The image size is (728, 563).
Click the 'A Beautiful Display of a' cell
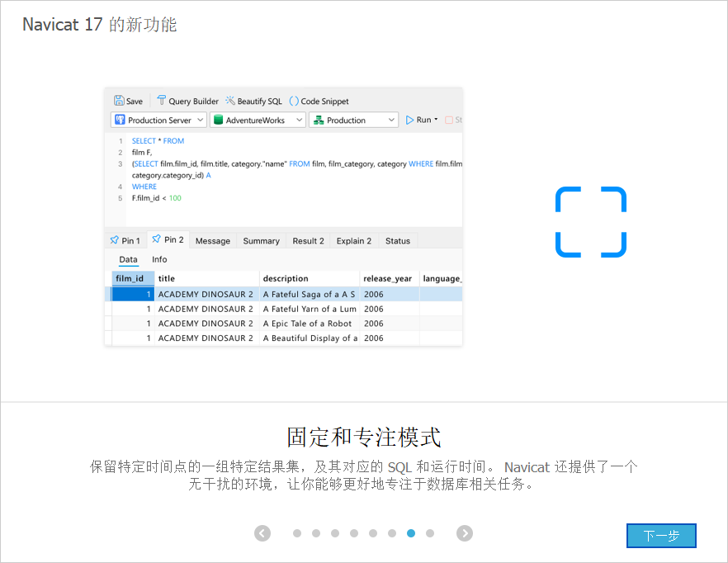[310, 338]
